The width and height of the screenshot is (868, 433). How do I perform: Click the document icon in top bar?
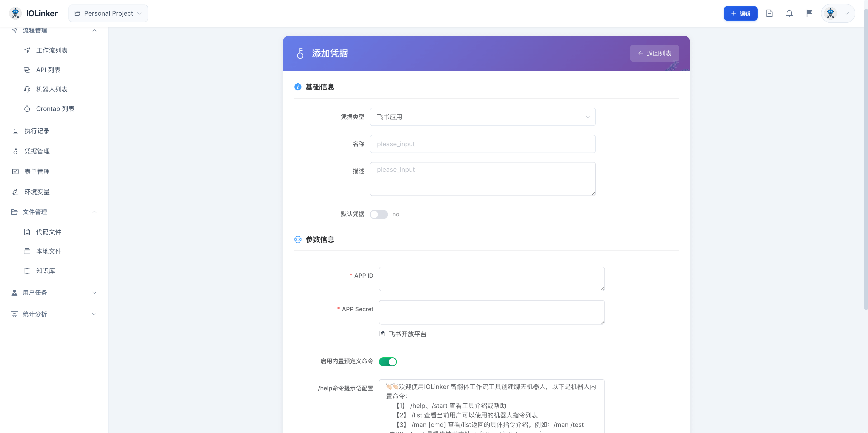tap(769, 14)
